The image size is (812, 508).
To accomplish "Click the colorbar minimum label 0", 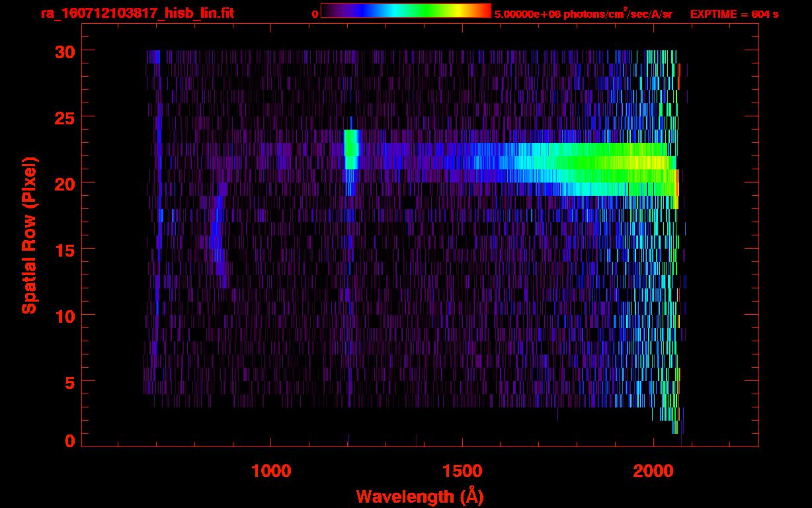I will click(x=315, y=15).
